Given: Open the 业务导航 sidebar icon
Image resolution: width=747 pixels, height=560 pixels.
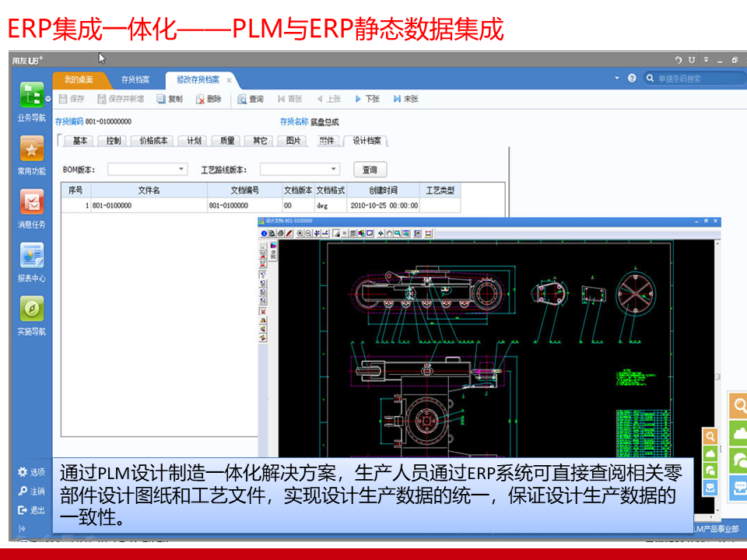Looking at the screenshot, I should pyautogui.click(x=31, y=94).
